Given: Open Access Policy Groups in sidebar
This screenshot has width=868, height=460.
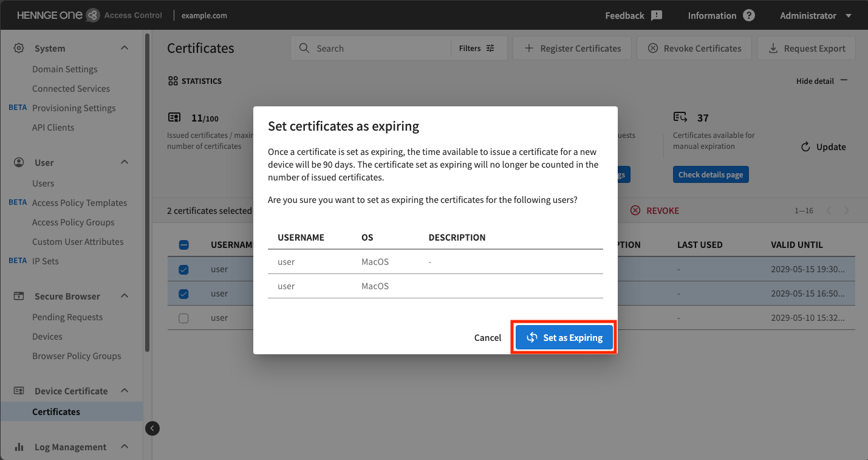Looking at the screenshot, I should [x=73, y=222].
